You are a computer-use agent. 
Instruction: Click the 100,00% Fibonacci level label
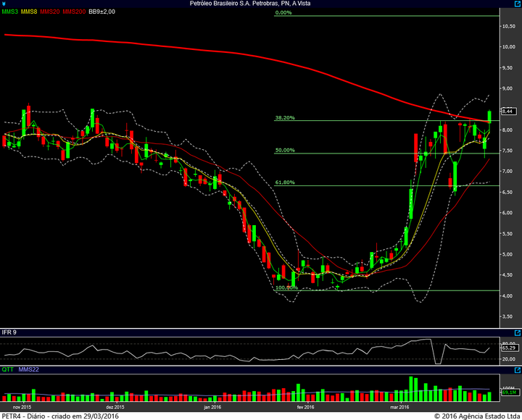click(x=286, y=287)
